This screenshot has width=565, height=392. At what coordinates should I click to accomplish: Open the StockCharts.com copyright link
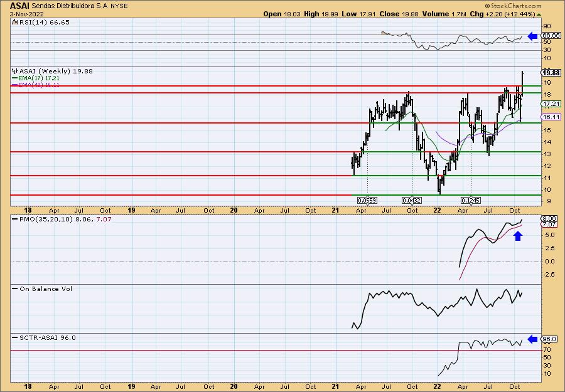(x=513, y=6)
